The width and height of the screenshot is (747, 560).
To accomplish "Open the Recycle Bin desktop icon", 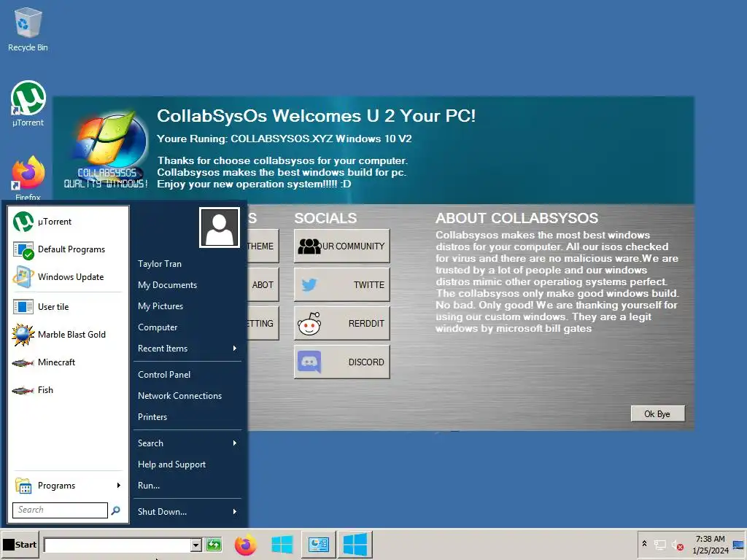I will (x=28, y=29).
